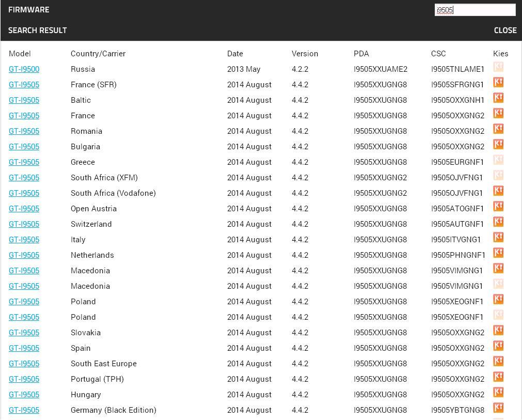The image size is (522, 420).
Task: Open the GT-I9505 link for Baltic
Action: (24, 100)
